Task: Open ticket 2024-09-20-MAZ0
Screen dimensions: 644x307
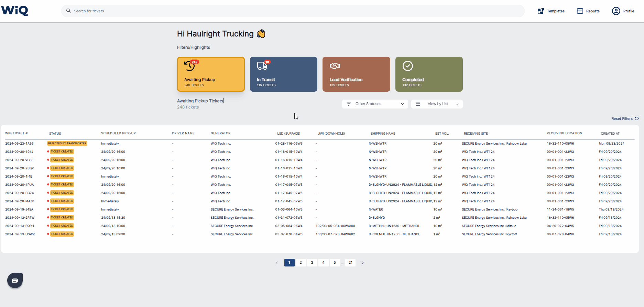Action: click(x=20, y=201)
